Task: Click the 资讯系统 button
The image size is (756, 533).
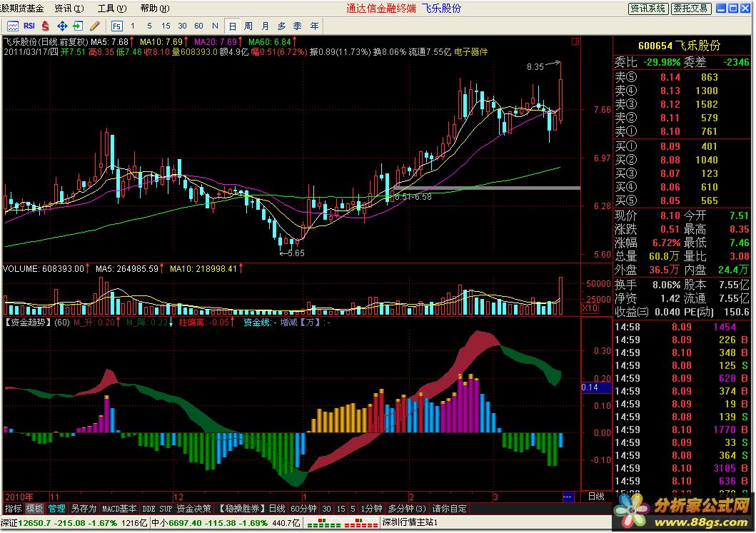Action: pyautogui.click(x=648, y=9)
